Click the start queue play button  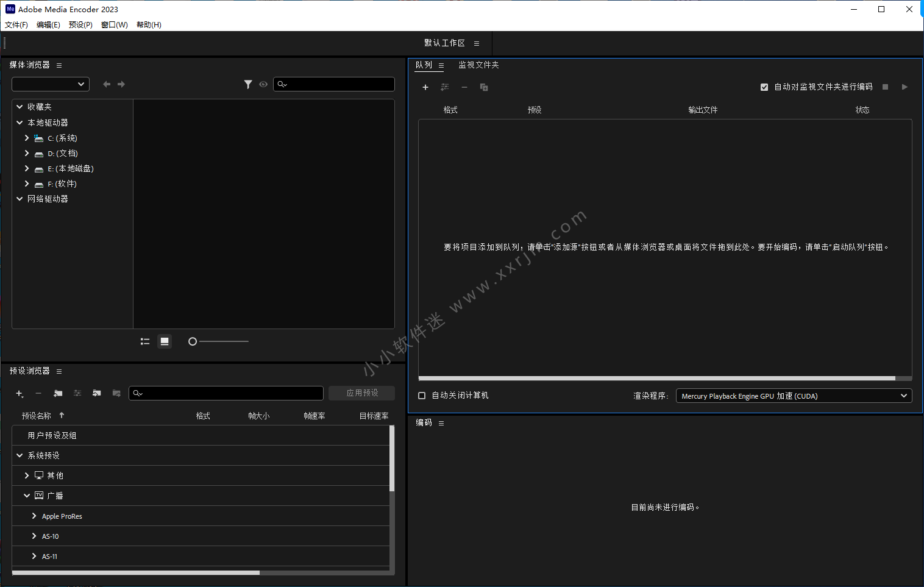[x=905, y=87]
